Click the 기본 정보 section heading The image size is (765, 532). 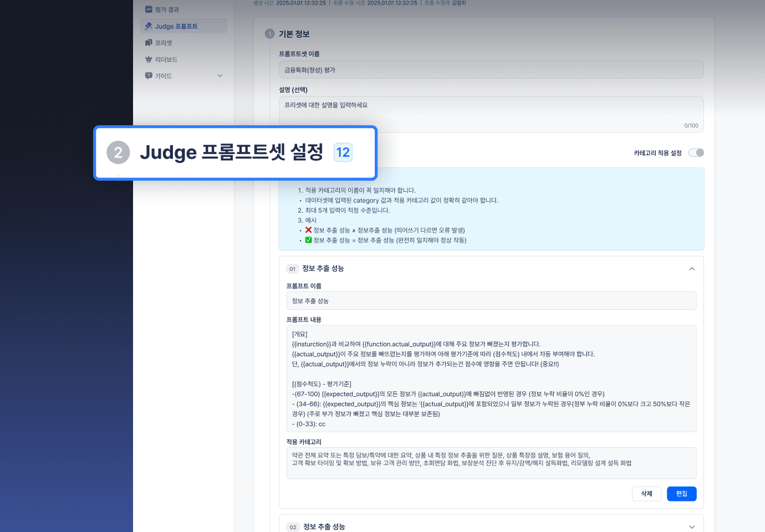tap(294, 34)
